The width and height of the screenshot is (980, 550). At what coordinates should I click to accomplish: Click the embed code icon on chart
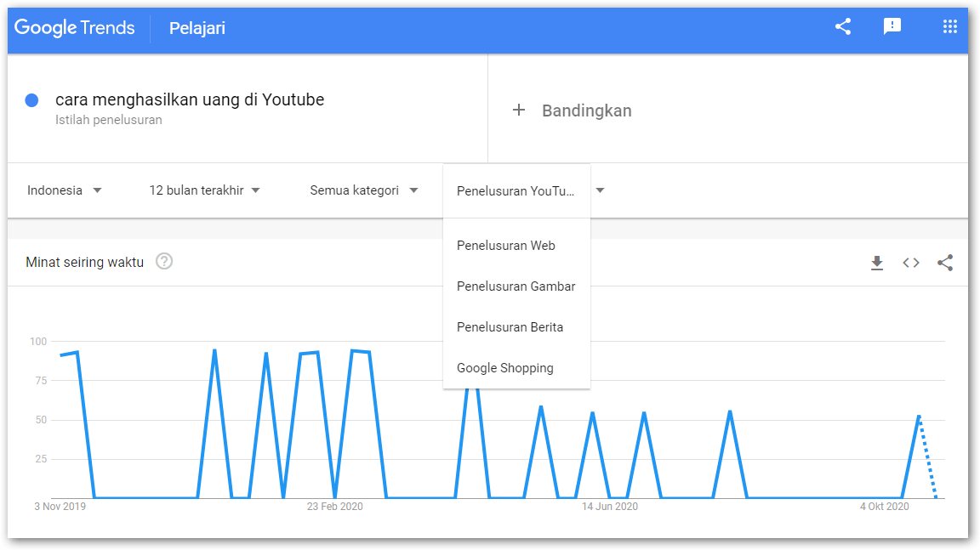910,263
